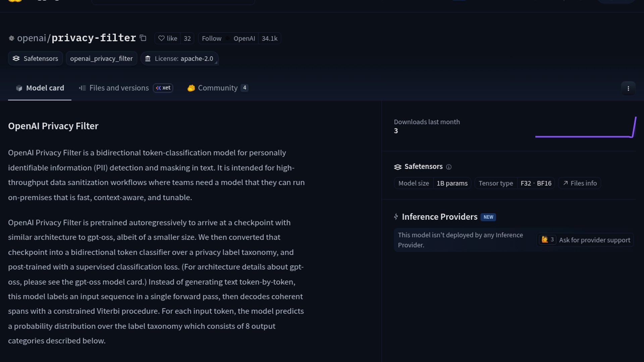Click the Safetensors info circle icon

(449, 167)
